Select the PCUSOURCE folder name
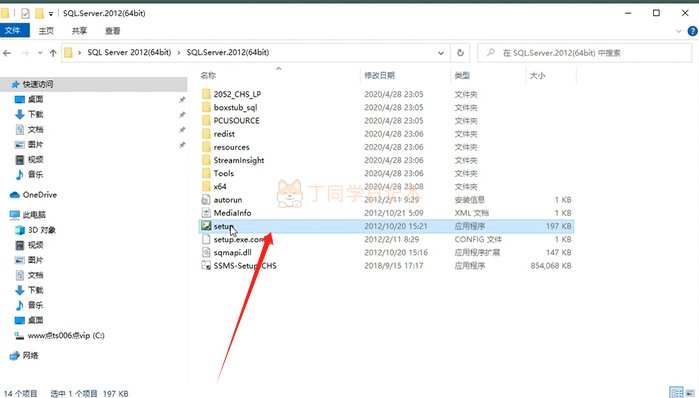The height and width of the screenshot is (398, 699). (236, 120)
